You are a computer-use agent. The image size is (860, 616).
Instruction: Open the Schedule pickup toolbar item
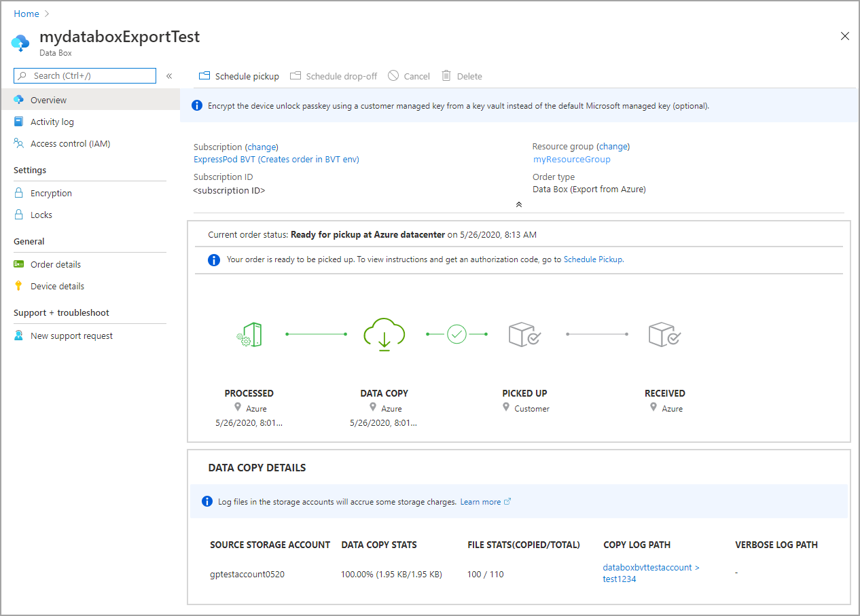238,76
